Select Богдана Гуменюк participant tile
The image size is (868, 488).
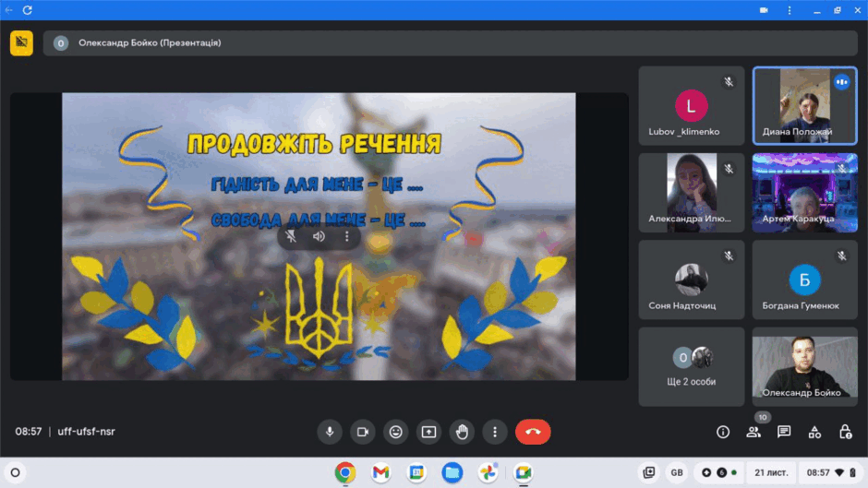[805, 280]
